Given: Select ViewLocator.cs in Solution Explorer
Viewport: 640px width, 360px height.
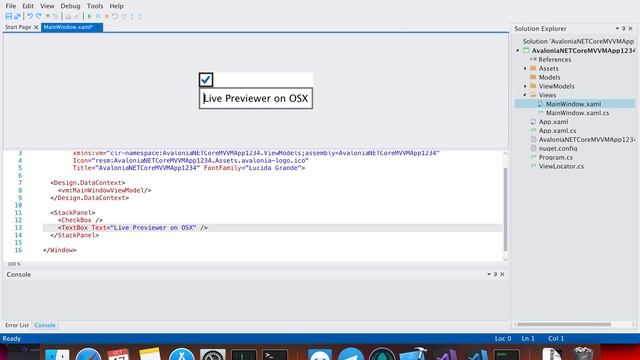Looking at the screenshot, I should click(x=561, y=167).
